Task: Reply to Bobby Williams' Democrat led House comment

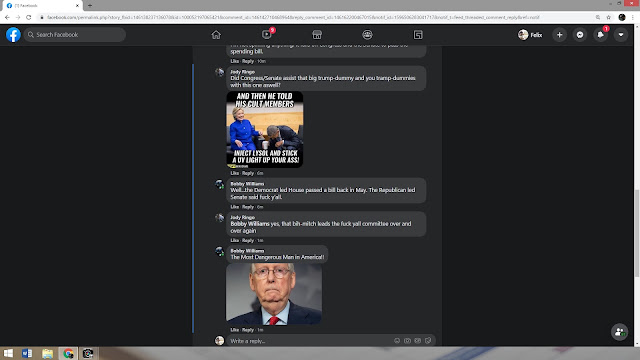Action: tap(248, 207)
